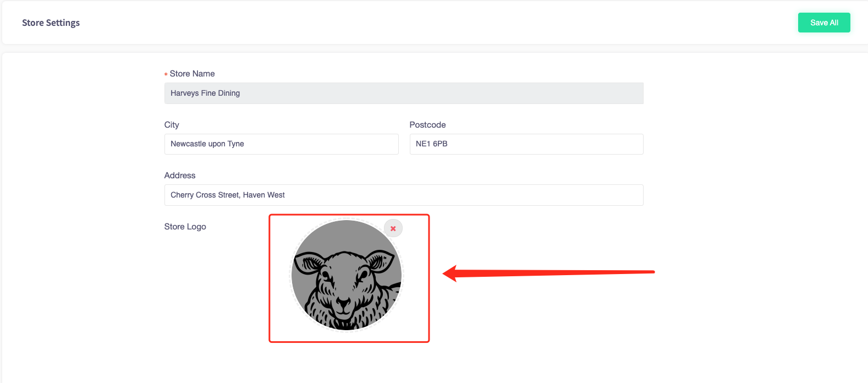Viewport: 868px width, 383px height.
Task: Edit the City field Newcastle upon Tyne
Action: [281, 144]
